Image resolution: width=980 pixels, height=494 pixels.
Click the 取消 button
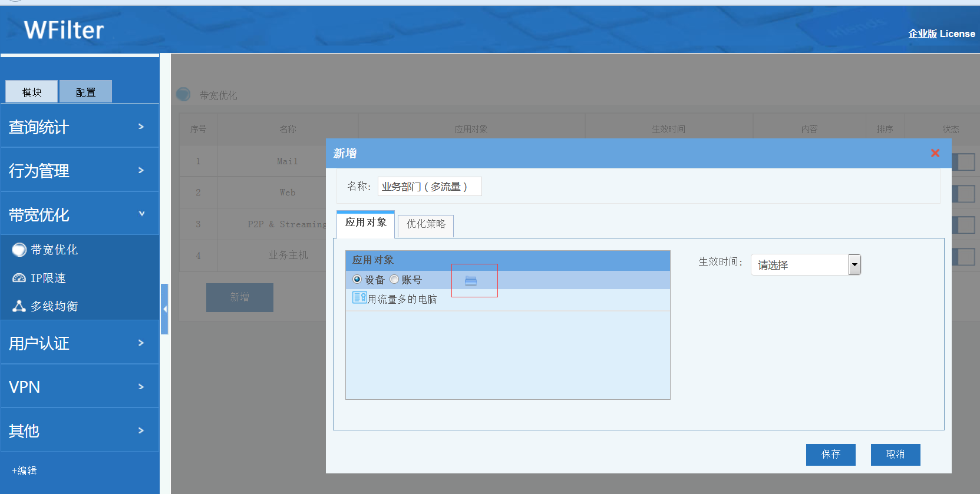[895, 455]
